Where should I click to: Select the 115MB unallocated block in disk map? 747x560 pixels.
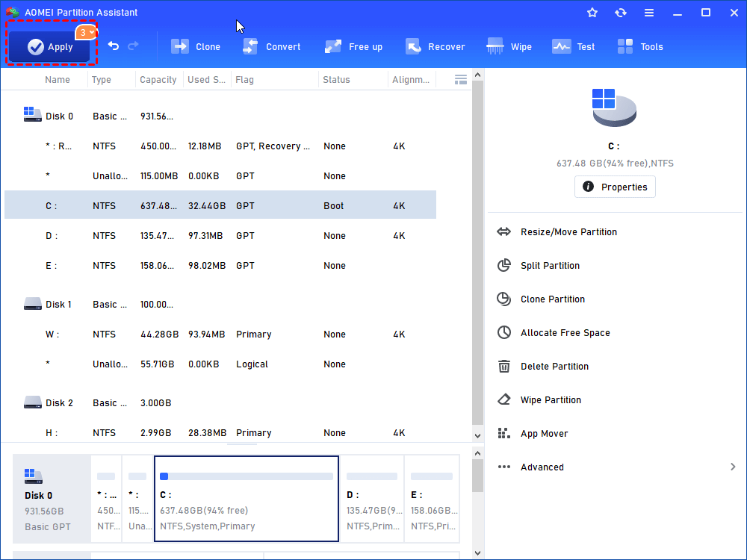pyautogui.click(x=137, y=499)
